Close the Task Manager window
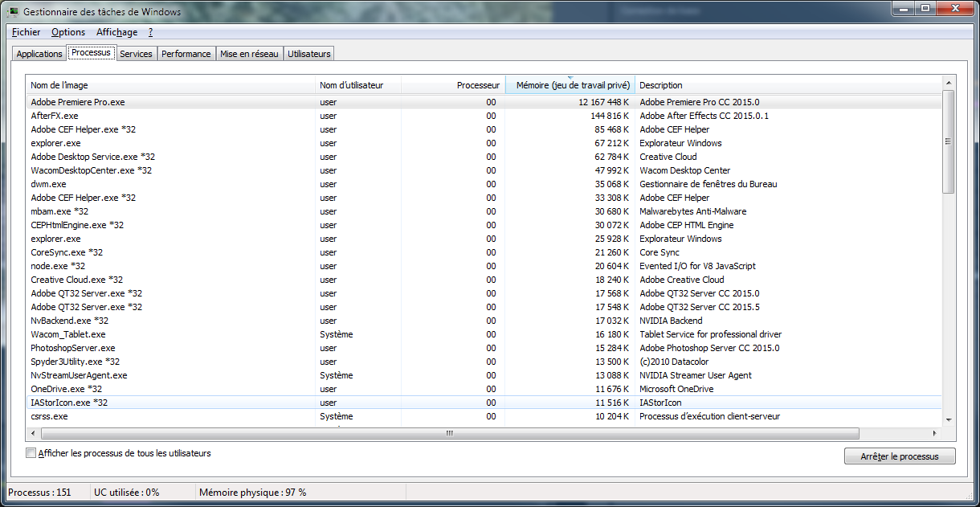The image size is (980, 507). tap(954, 9)
